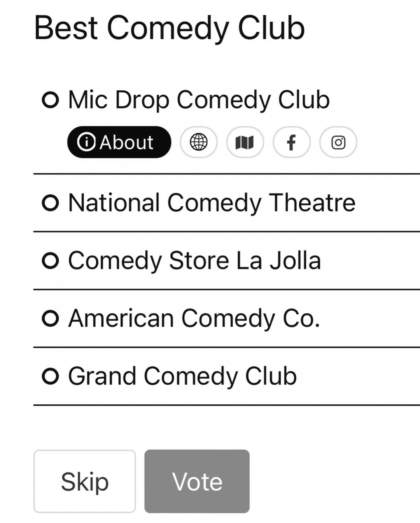Click the American Comedy Co. label
The image size is (420, 523).
194,318
